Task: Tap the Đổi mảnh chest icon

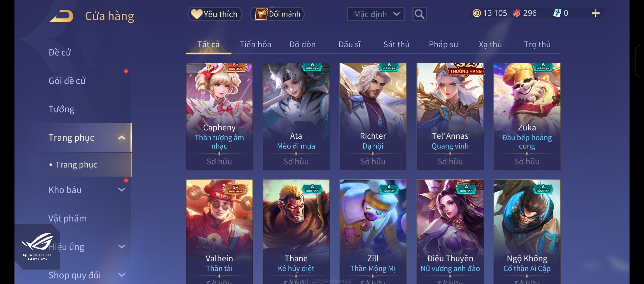Action: point(261,14)
